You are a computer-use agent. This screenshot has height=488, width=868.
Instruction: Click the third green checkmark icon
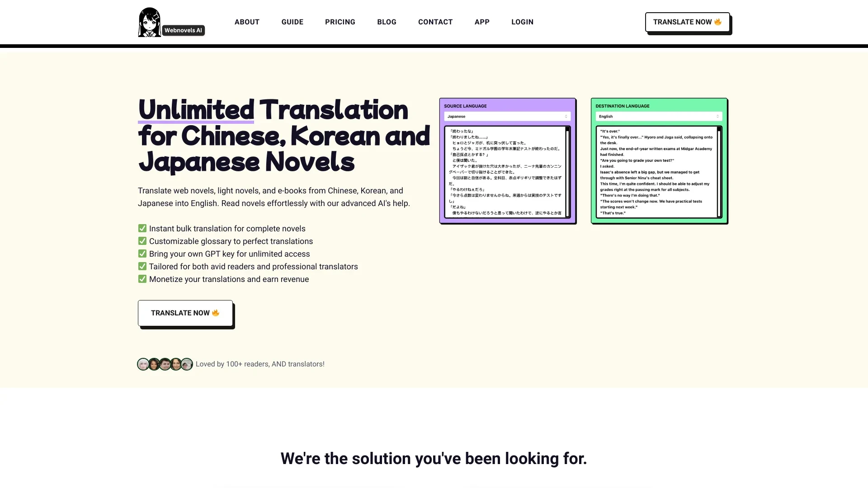(142, 253)
